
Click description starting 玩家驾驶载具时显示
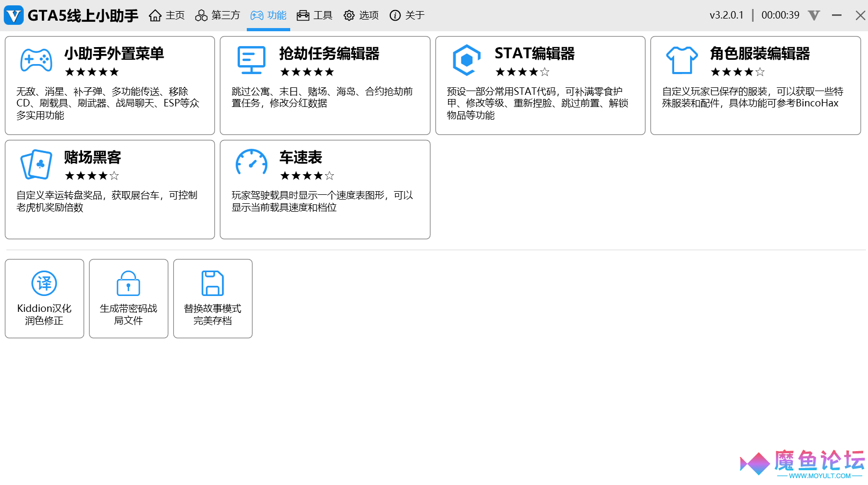[323, 201]
